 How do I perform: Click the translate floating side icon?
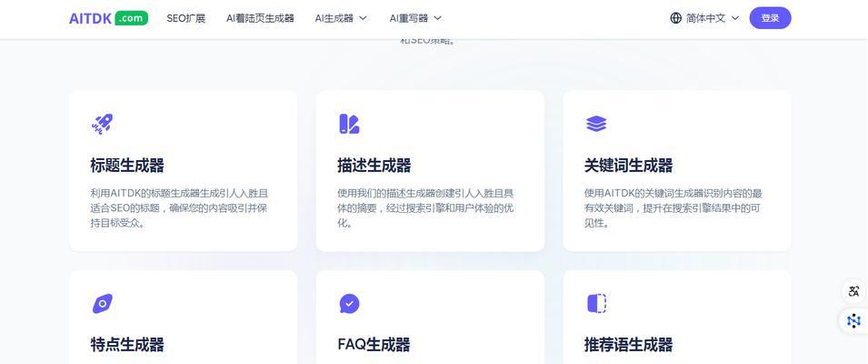pos(854,291)
